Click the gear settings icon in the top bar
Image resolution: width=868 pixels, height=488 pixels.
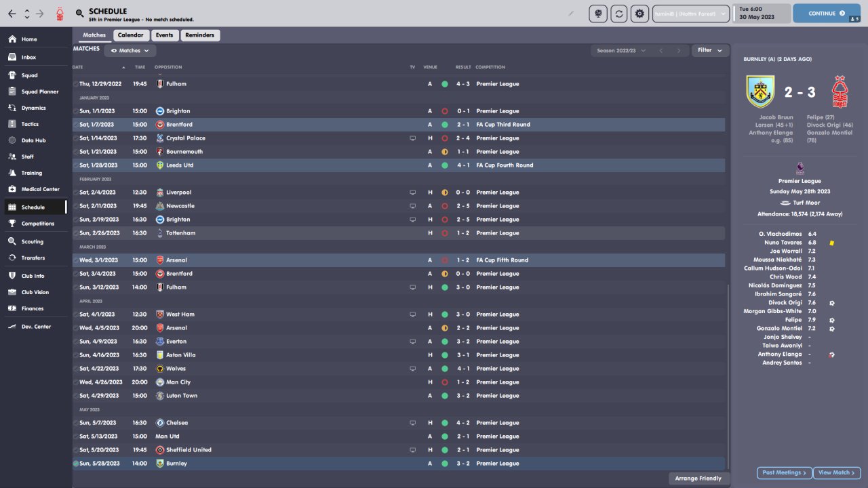pos(639,14)
